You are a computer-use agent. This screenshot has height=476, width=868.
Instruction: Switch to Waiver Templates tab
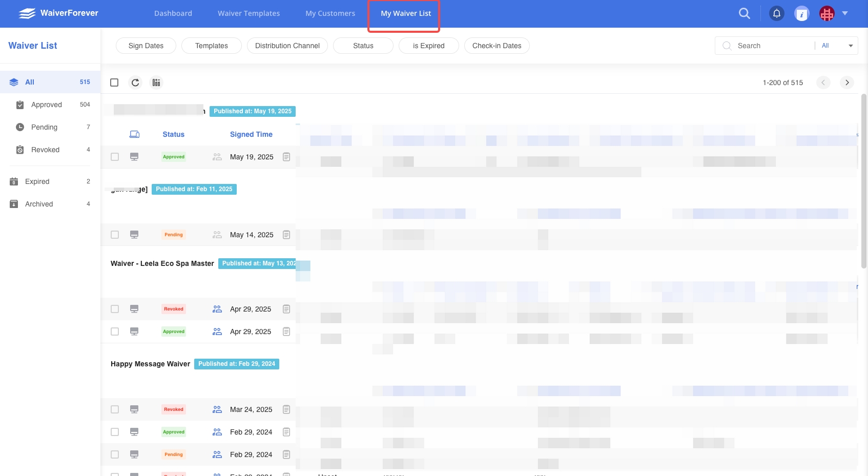tap(249, 13)
